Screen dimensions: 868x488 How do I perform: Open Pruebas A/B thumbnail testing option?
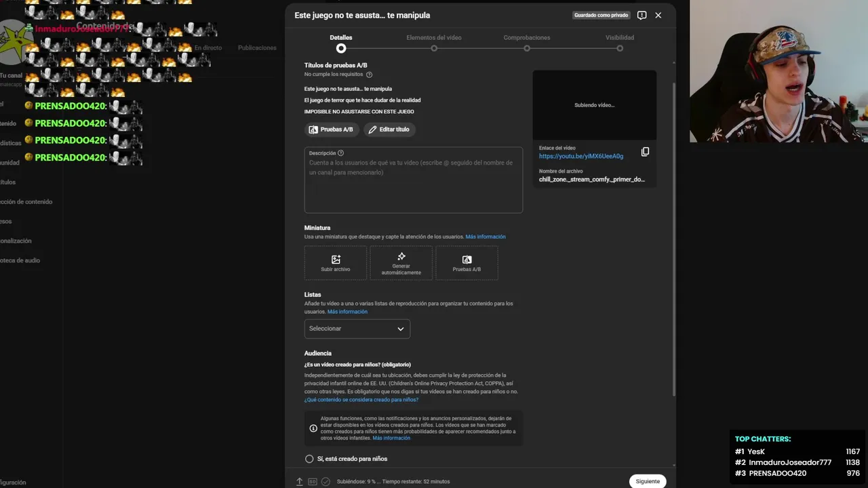click(x=467, y=263)
